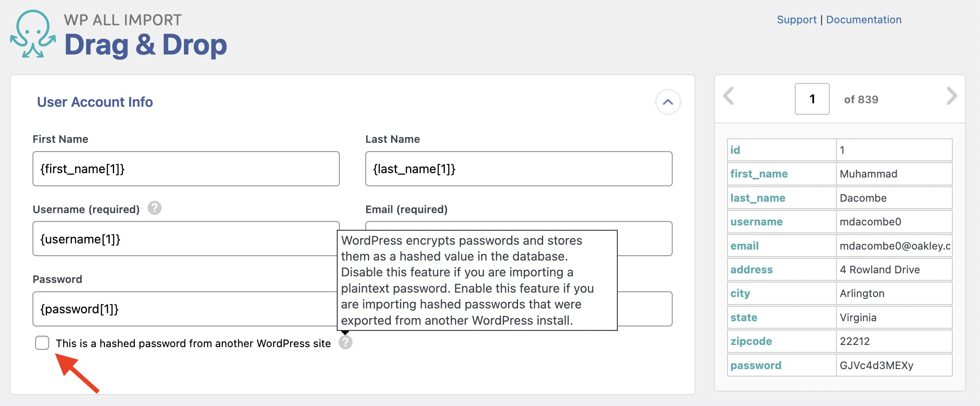This screenshot has height=406, width=980.
Task: Select the address field in preview
Action: coord(751,270)
